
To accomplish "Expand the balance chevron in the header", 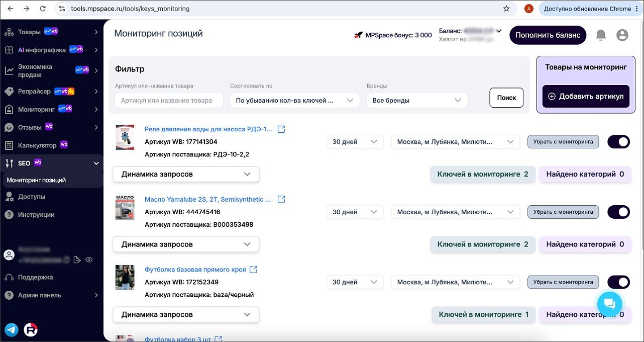I will click(x=499, y=31).
